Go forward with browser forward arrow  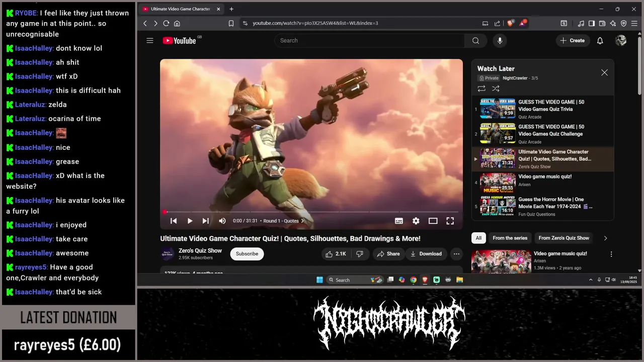point(155,23)
